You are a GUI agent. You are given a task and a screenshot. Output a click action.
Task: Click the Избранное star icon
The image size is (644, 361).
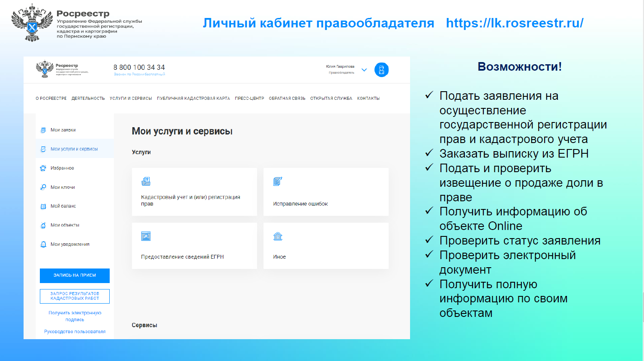coord(43,168)
